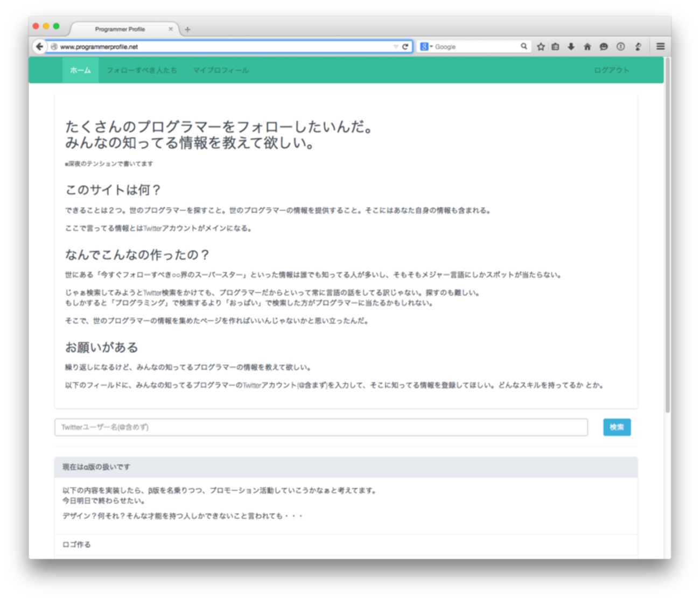Close the Programmer Profile tab
This screenshot has height=600, width=700.
(x=171, y=29)
